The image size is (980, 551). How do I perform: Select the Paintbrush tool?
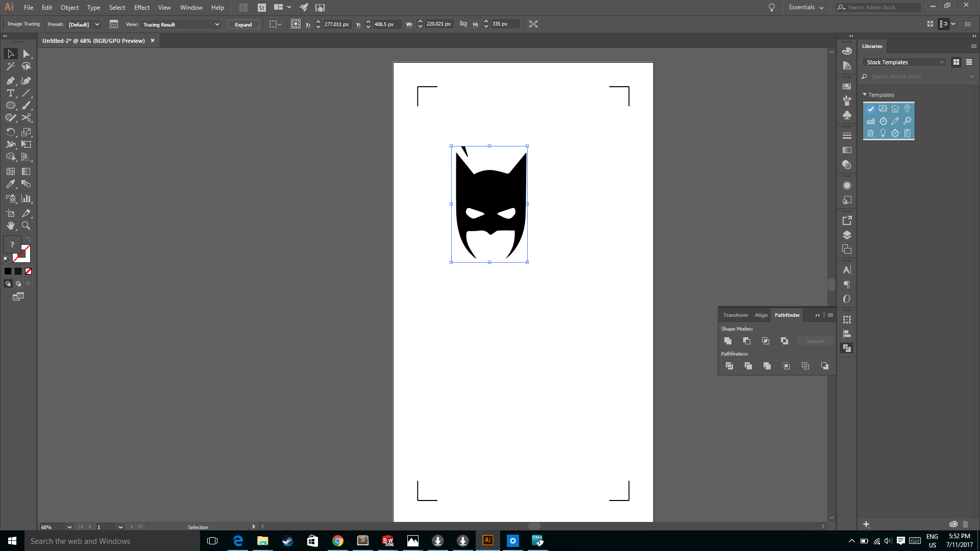(x=26, y=106)
